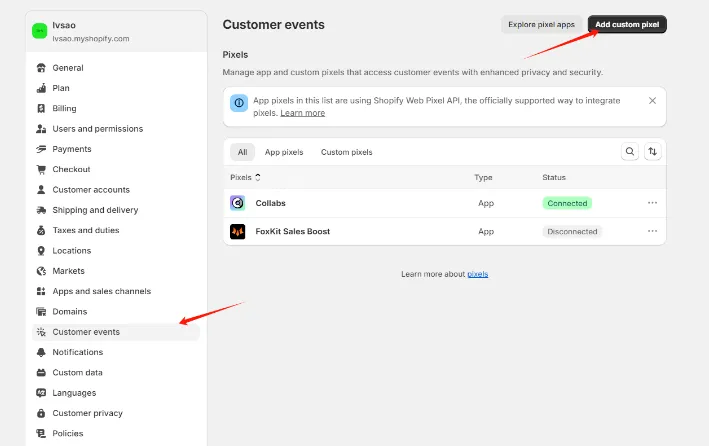This screenshot has height=446, width=709.
Task: Click the Type column header
Action: (483, 177)
